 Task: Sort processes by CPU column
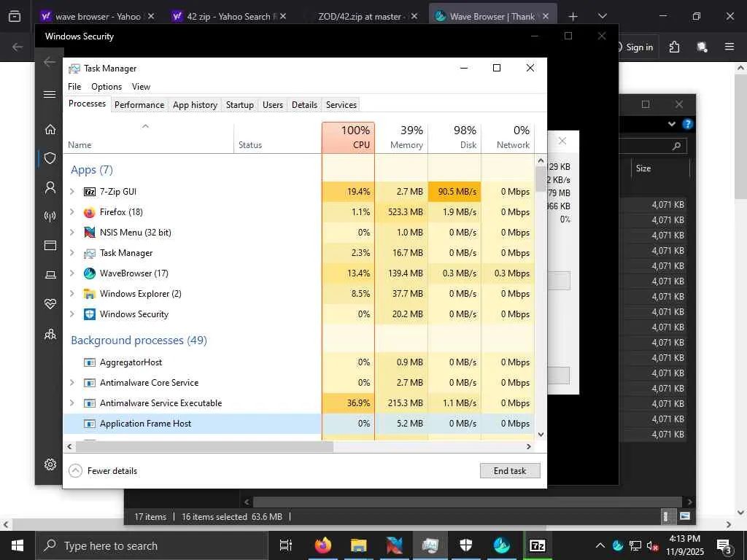tap(348, 138)
